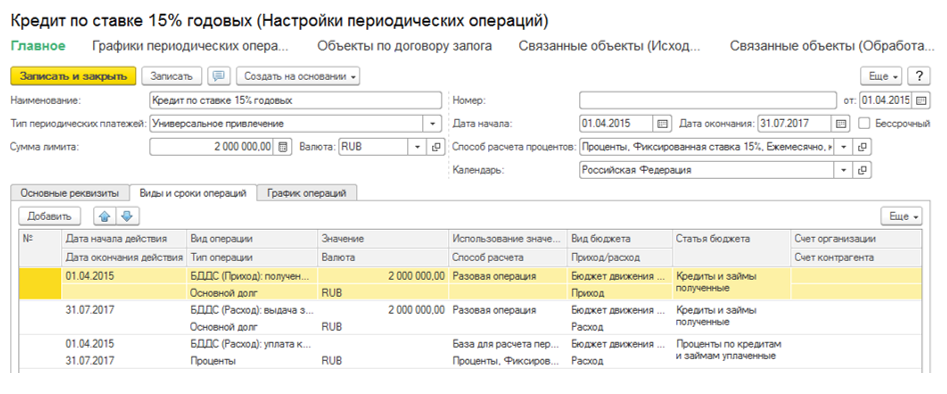
Task: Open calendar picker for Дата начала
Action: pos(662,124)
